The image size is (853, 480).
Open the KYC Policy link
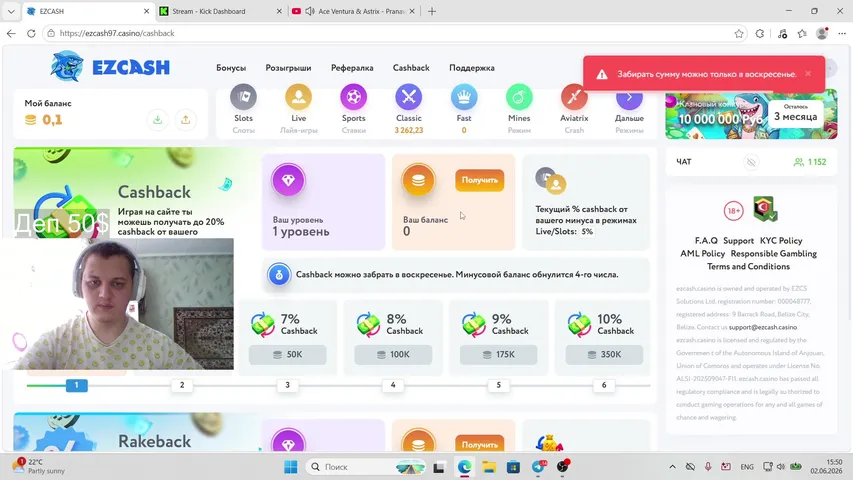[781, 241]
